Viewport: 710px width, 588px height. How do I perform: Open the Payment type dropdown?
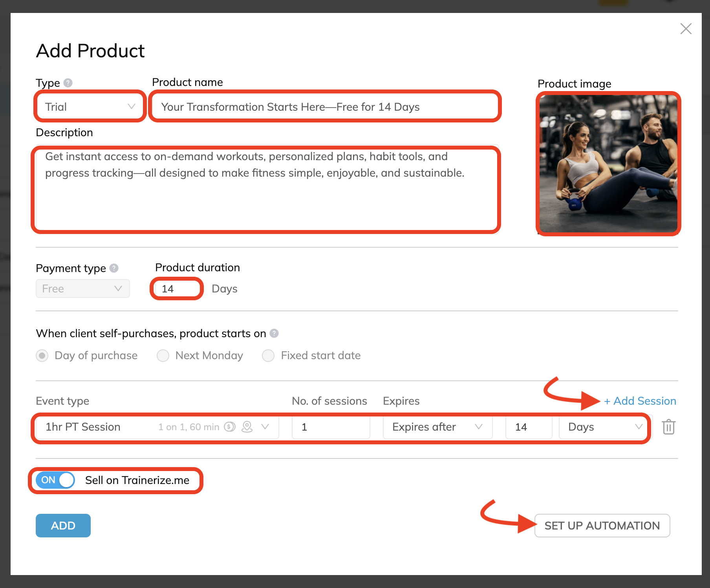[x=82, y=289]
